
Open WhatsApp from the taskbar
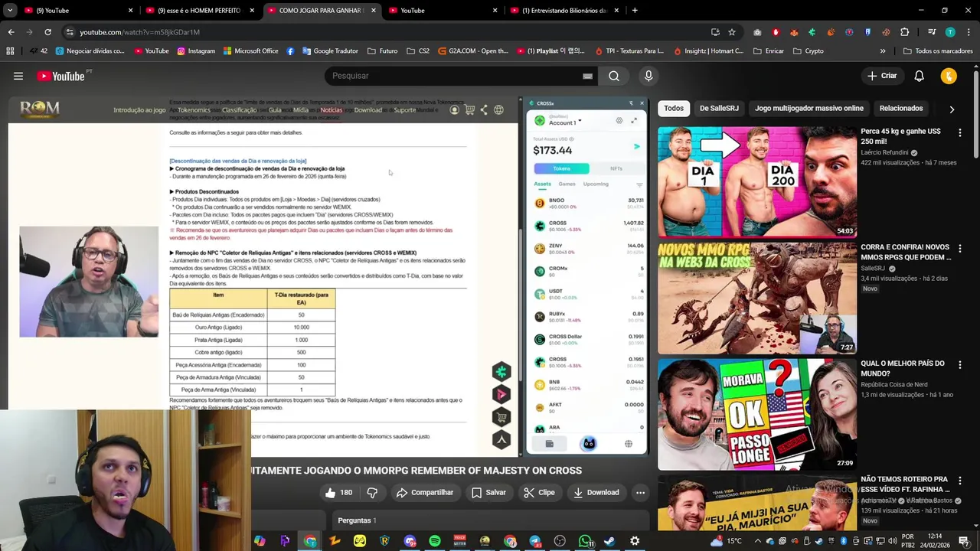point(585,541)
